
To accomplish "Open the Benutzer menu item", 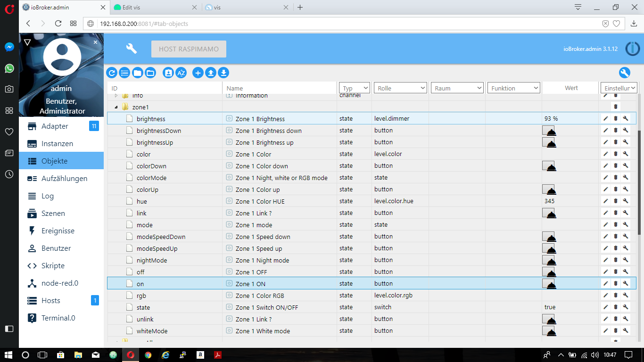I will pos(61,248).
